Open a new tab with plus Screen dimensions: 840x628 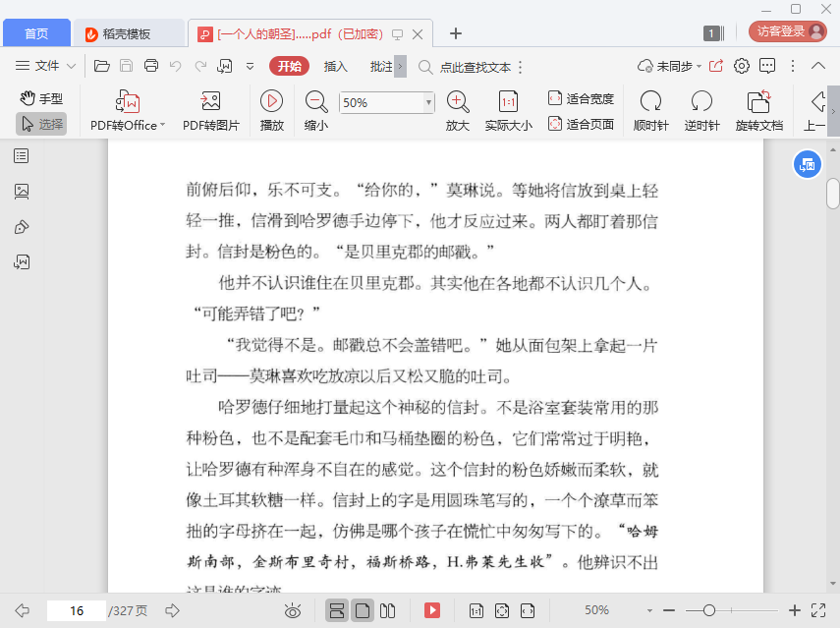(455, 33)
